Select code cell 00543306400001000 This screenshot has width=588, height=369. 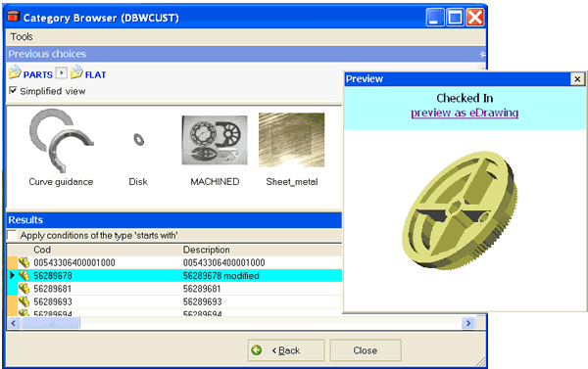(74, 262)
